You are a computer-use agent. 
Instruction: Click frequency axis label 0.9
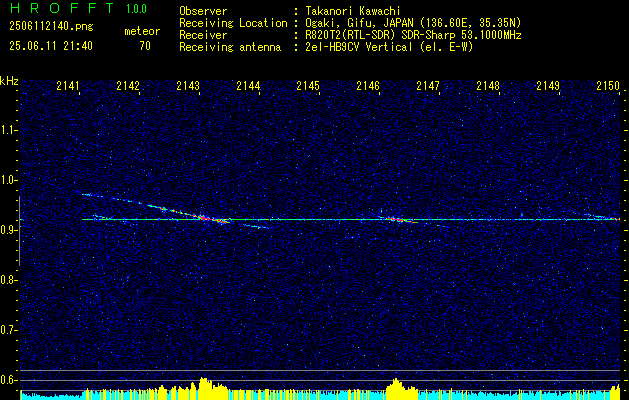click(x=8, y=230)
